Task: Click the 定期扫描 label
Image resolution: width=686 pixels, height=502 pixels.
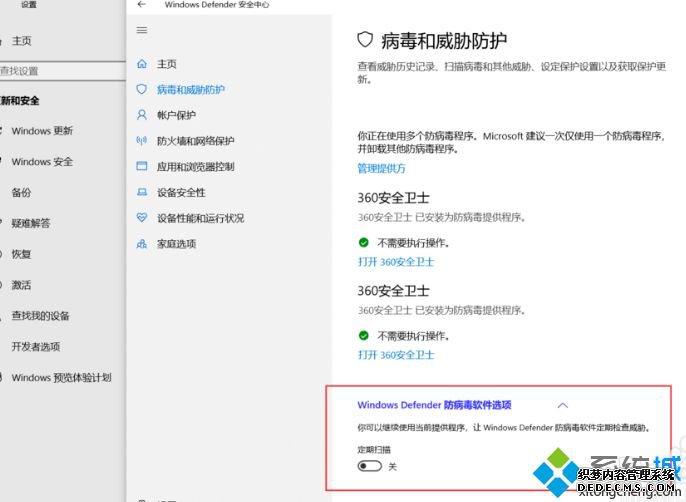Action: pos(374,449)
